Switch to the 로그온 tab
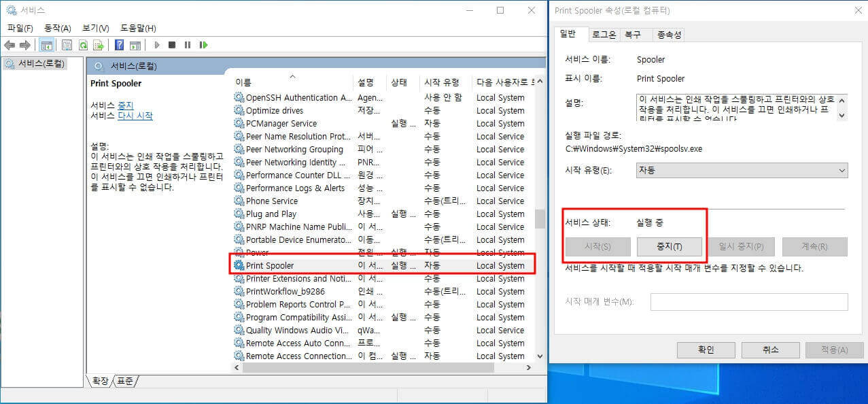 click(604, 34)
